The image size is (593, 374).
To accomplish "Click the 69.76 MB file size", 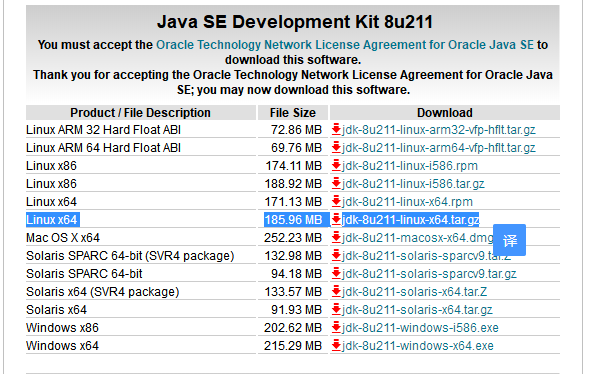I will [296, 147].
